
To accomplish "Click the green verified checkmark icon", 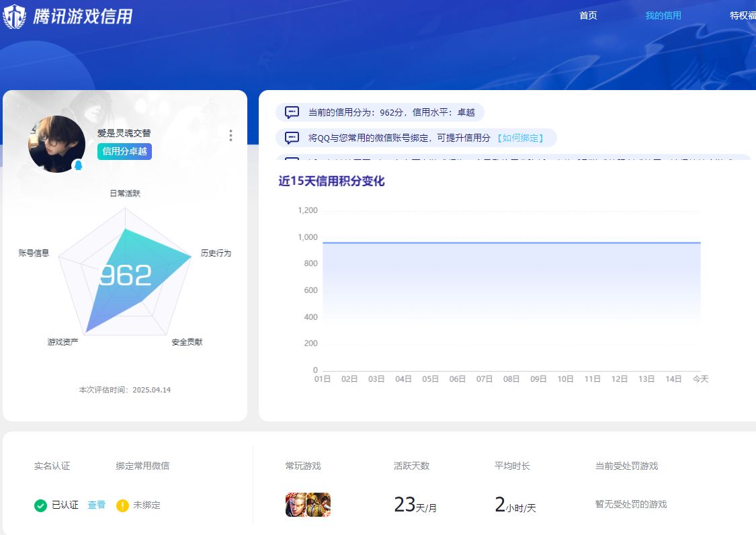I will coord(40,505).
